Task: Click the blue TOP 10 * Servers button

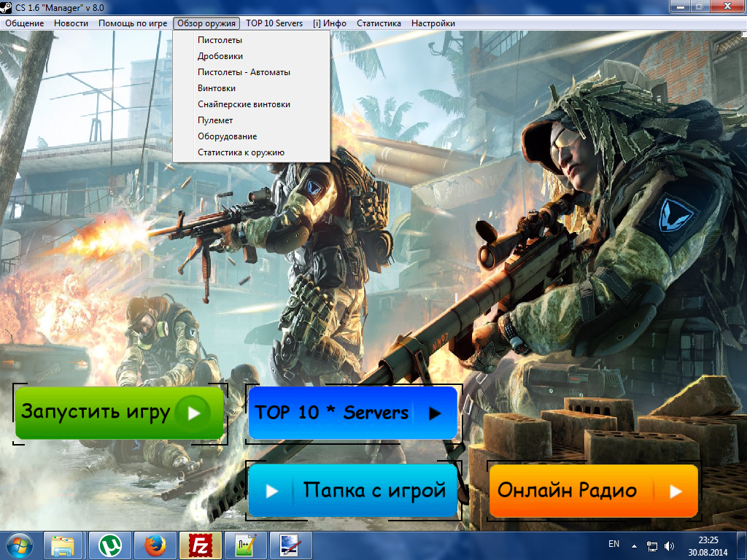Action: [352, 413]
